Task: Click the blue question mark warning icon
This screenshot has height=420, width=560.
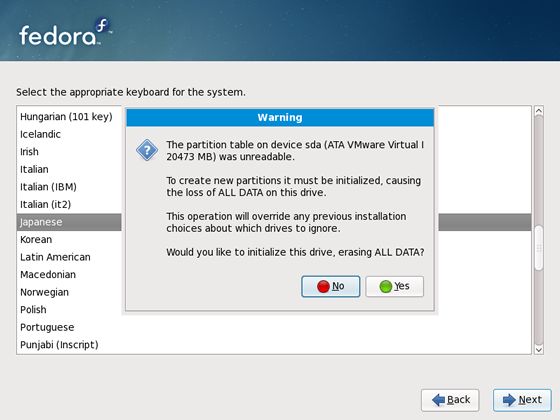Action: pos(147,150)
